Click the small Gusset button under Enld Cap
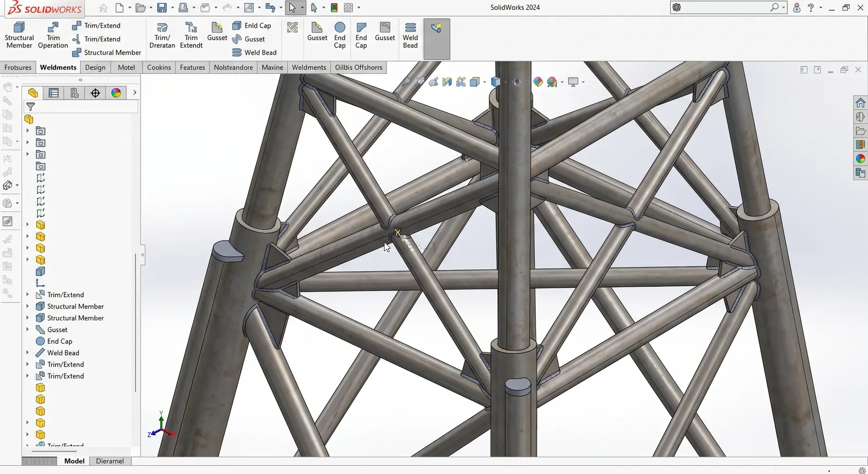The height and width of the screenshot is (474, 868). coord(248,39)
